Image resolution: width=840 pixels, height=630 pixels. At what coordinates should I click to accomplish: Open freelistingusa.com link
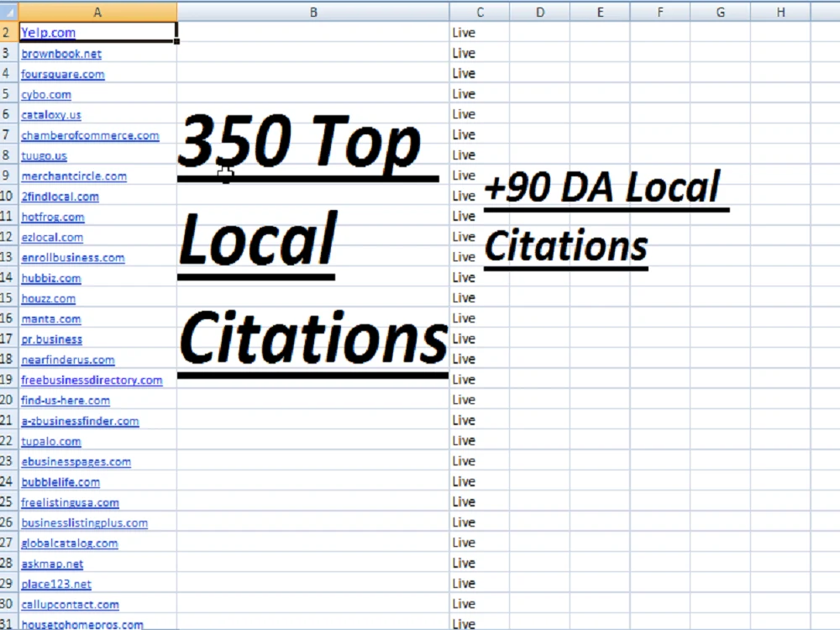pyautogui.click(x=71, y=502)
